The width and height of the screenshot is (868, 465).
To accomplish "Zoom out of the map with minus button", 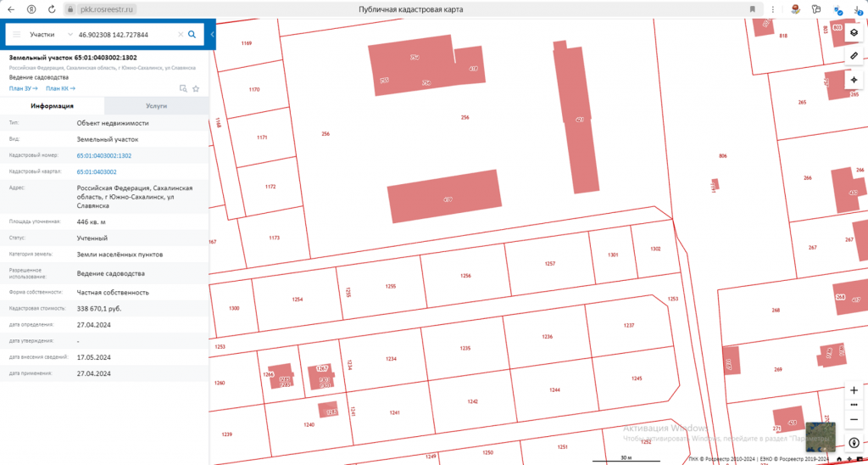I will (854, 419).
